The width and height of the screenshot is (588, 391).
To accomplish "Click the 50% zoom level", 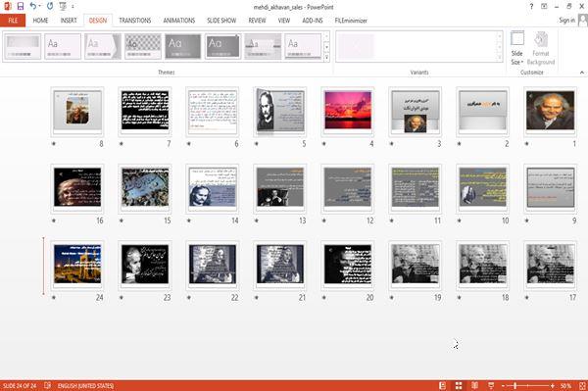I will click(x=565, y=386).
